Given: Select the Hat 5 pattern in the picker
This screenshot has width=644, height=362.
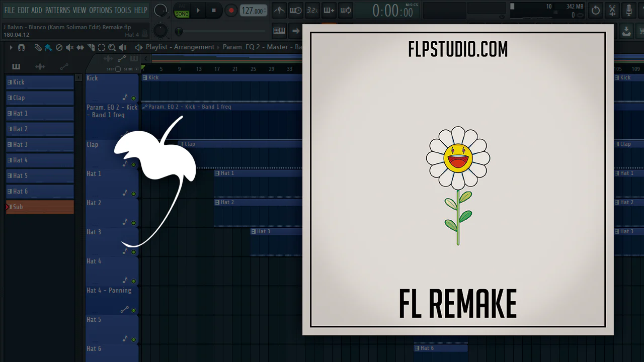Looking at the screenshot, I should click(40, 176).
